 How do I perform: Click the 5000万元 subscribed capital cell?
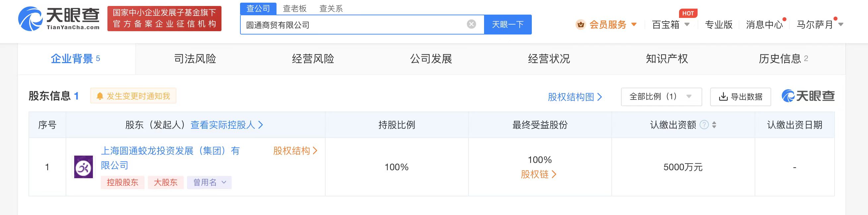[683, 167]
